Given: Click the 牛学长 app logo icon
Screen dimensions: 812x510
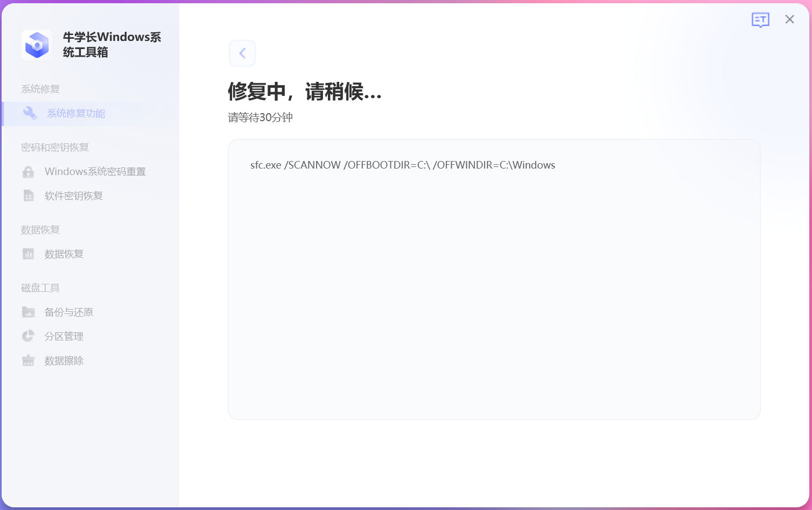Looking at the screenshot, I should pos(37,45).
